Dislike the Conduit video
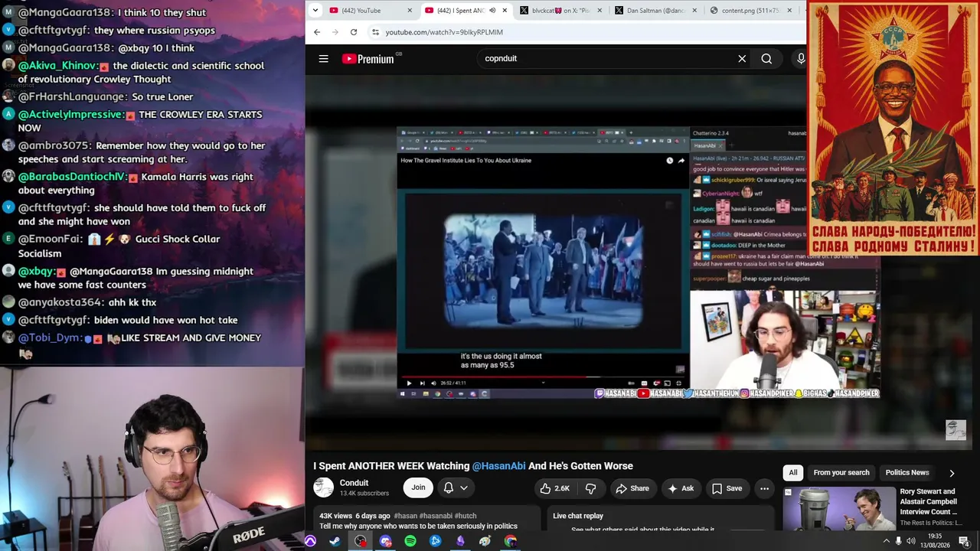Image resolution: width=980 pixels, height=551 pixels. pos(591,488)
